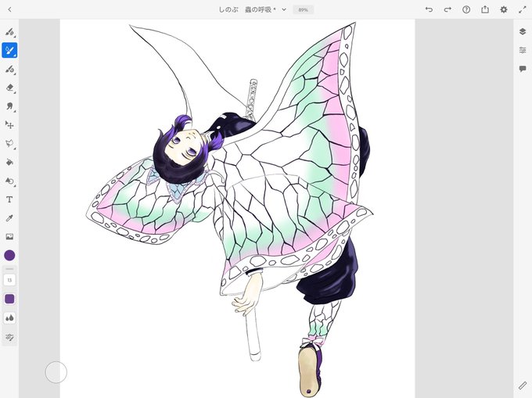The image size is (532, 398).
Task: Select the Eyedropper tool
Action: pyautogui.click(x=9, y=218)
